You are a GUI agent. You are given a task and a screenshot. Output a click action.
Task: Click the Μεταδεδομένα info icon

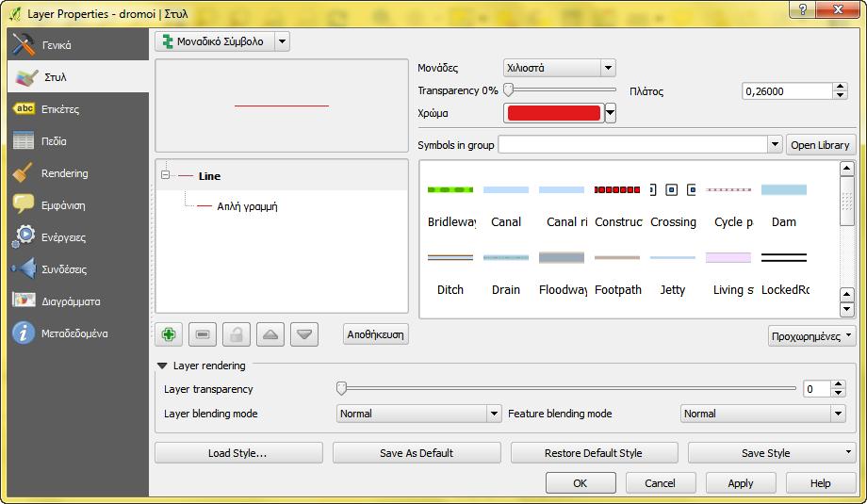[24, 333]
